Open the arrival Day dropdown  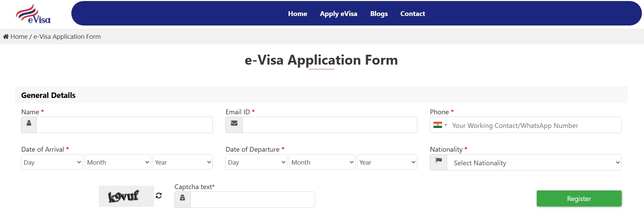(52, 162)
